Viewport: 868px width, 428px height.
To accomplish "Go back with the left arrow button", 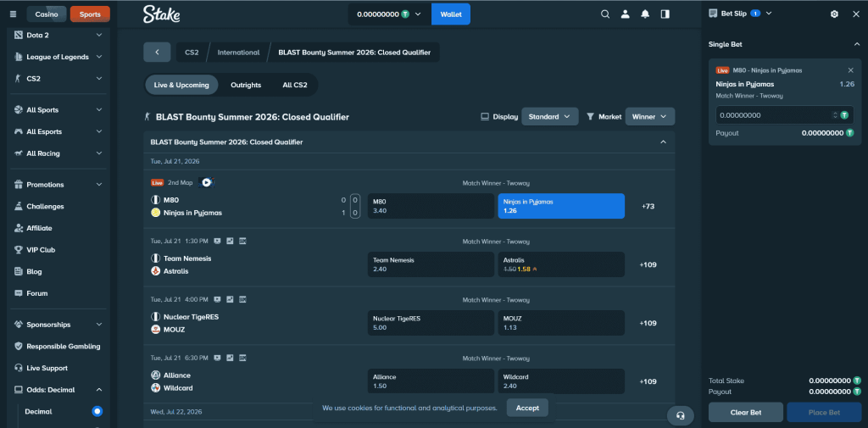I will point(157,52).
